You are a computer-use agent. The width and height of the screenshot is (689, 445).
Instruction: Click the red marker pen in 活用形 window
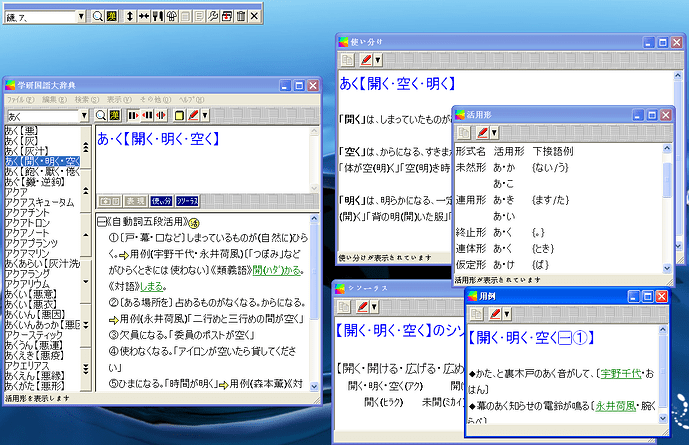482,132
